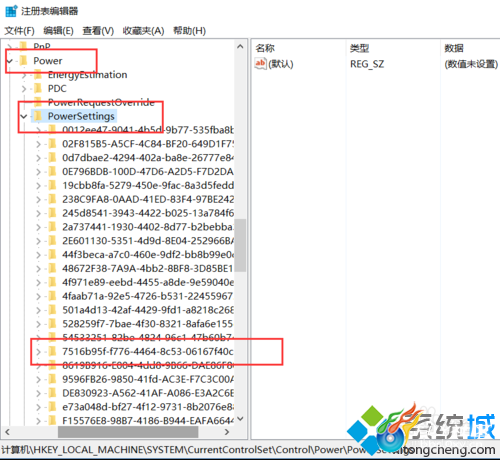Expand the 238C9FA8-0AAD key node
Image resolution: width=500 pixels, height=460 pixels.
point(38,199)
